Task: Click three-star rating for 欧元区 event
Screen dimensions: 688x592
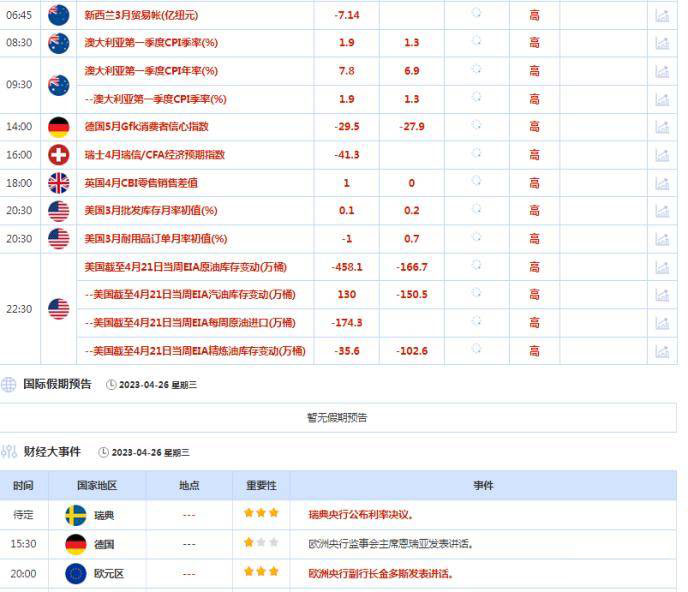Action: tap(262, 571)
